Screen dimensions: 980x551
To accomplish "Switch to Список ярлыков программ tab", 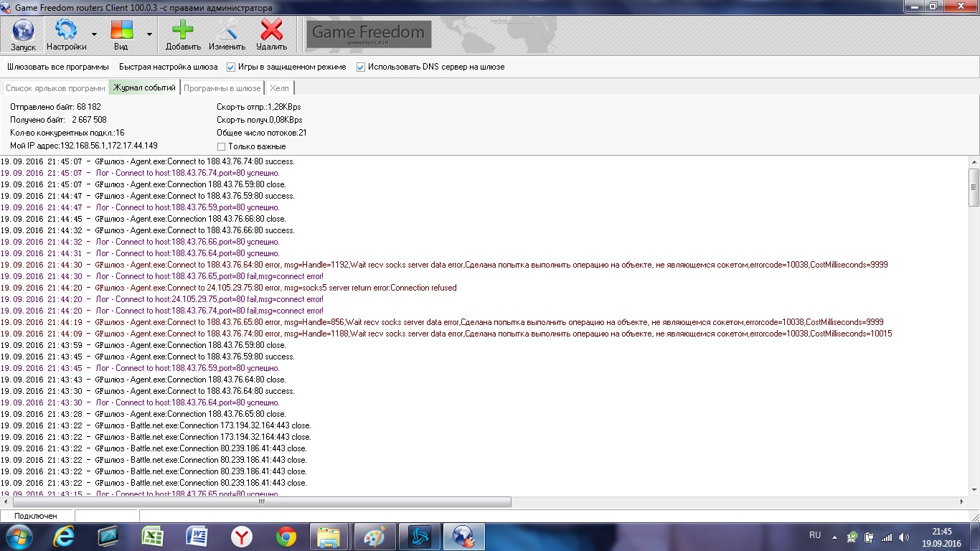I will pos(55,88).
